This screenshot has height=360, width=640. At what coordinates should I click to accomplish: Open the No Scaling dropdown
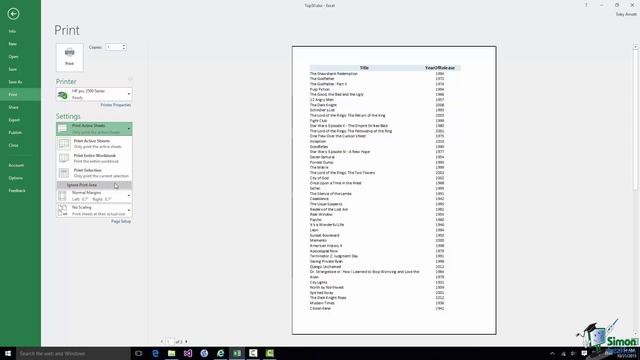tap(94, 210)
